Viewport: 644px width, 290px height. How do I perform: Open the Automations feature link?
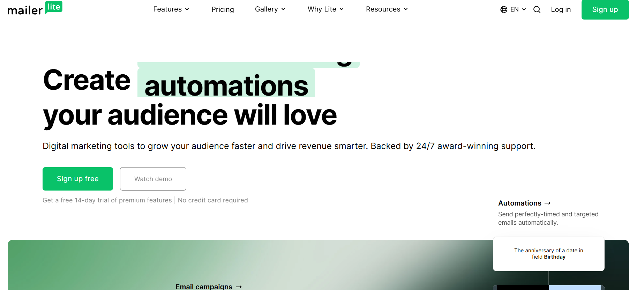pyautogui.click(x=524, y=203)
